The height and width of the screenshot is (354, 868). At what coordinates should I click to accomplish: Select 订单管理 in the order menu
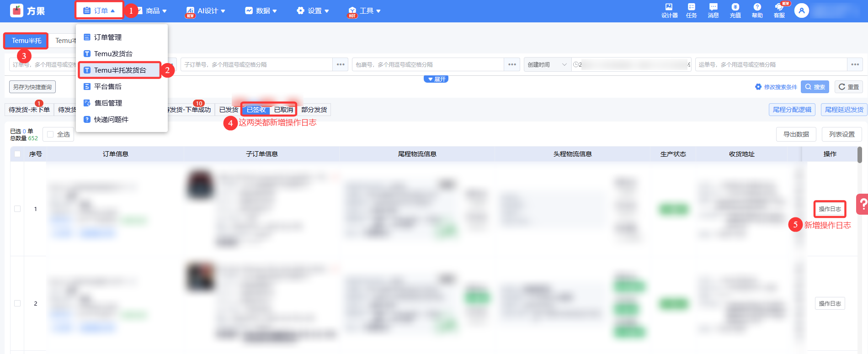point(121,37)
